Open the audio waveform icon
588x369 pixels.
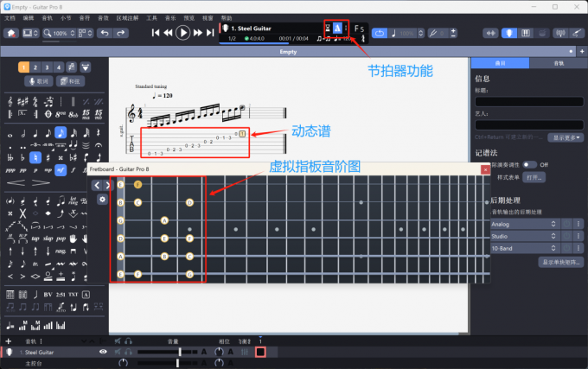(490, 34)
